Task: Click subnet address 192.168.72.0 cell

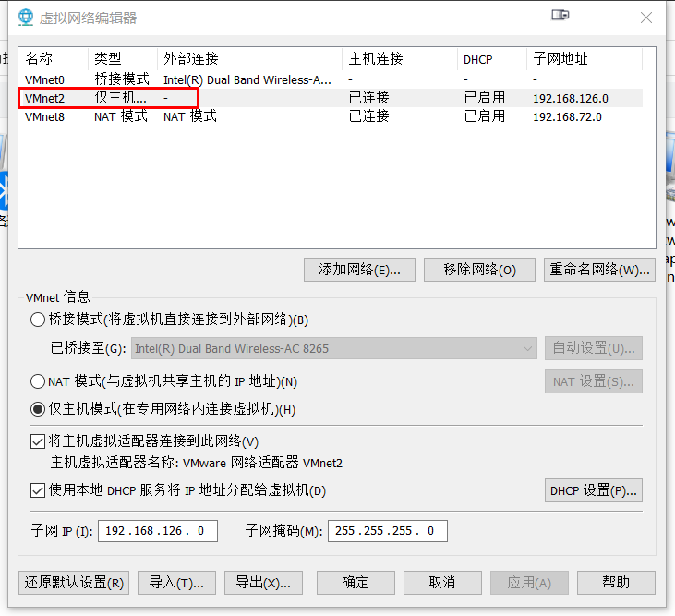Action: (x=567, y=117)
